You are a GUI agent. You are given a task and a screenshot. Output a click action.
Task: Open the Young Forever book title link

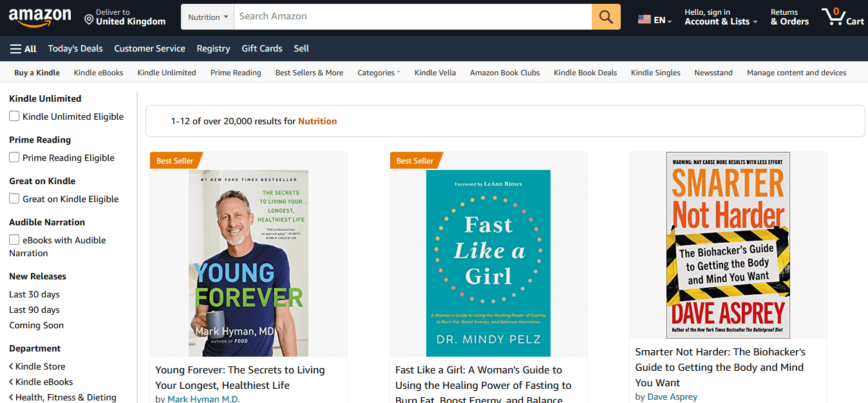240,378
